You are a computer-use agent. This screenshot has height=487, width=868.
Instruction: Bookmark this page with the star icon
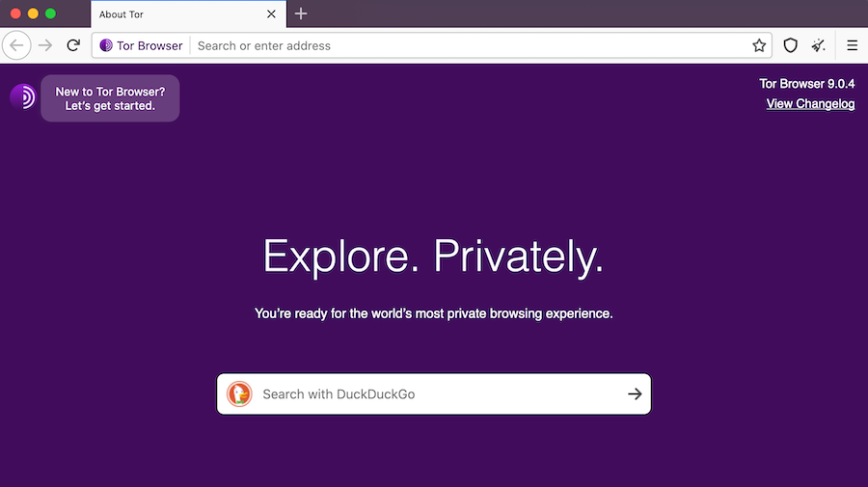point(759,45)
